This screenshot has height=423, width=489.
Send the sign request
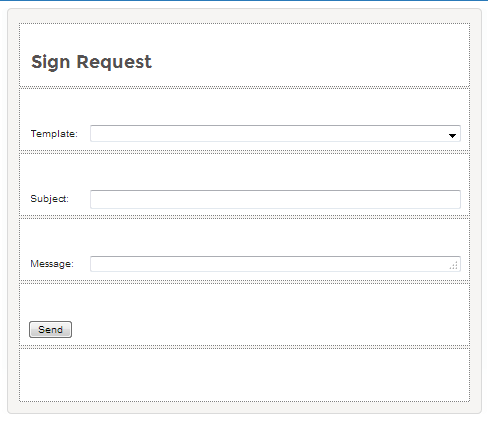coord(50,329)
